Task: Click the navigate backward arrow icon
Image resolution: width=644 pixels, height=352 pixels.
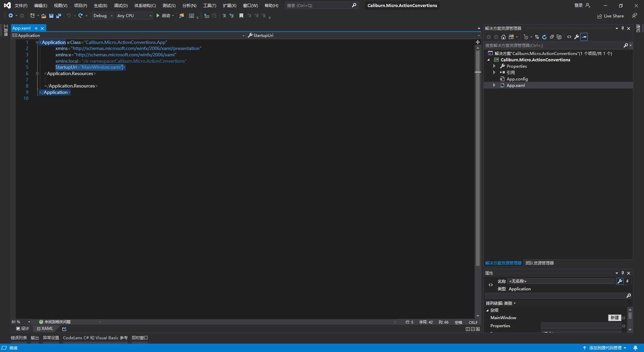Action: point(11,16)
